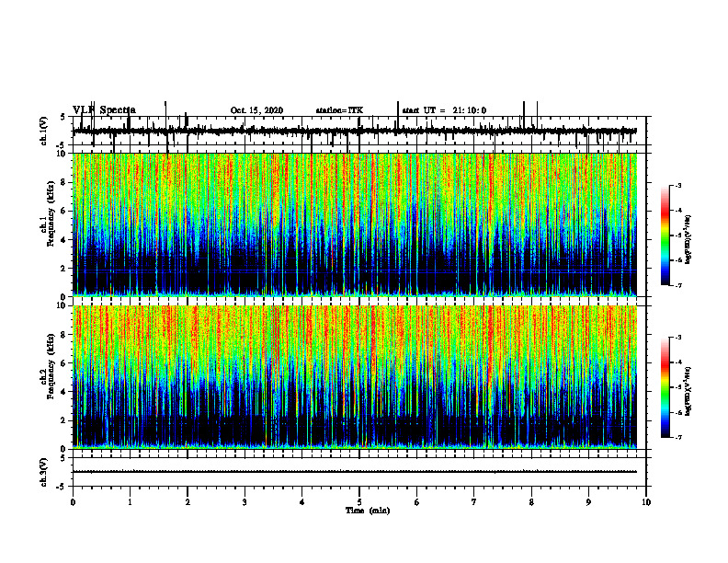Image resolution: width=728 pixels, height=563 pixels.
Task: Click the "10" kHz tick of ch.2 frequency axis
Action: (62, 305)
